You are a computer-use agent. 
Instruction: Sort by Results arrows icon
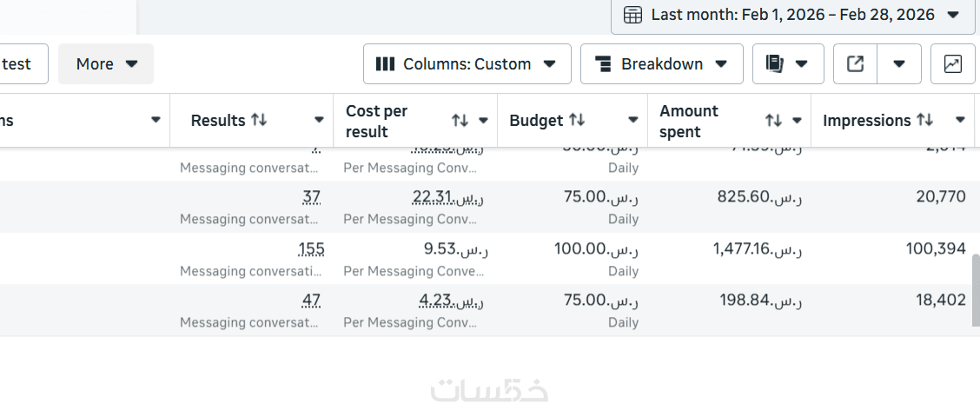(x=259, y=120)
